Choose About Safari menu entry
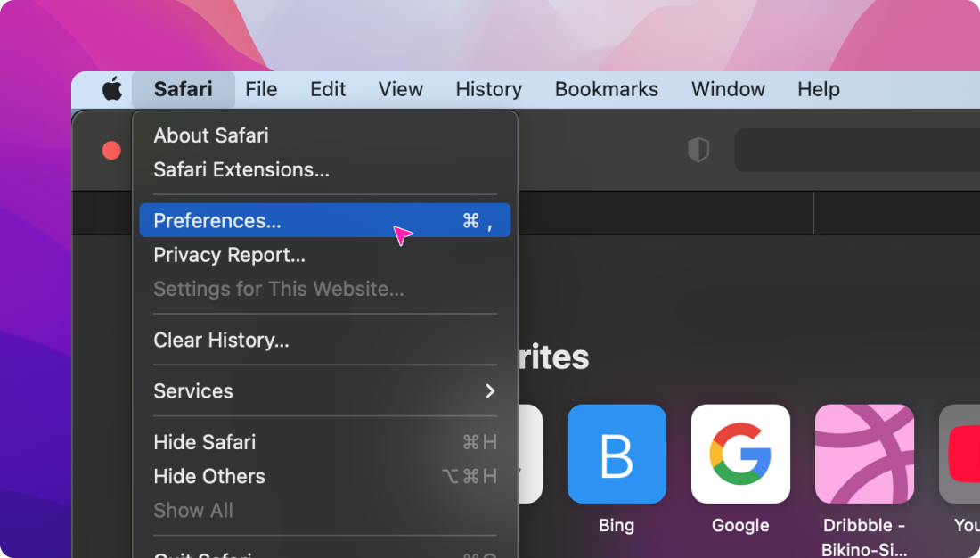Screen dimensions: 980x558 (x=211, y=135)
